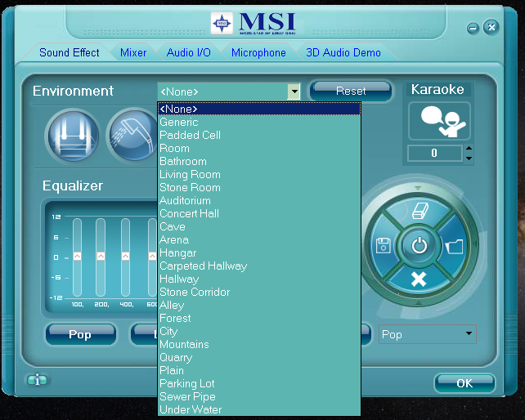Screen dimensions: 525x420
Task: Select Alley from the list
Action: 259,305
